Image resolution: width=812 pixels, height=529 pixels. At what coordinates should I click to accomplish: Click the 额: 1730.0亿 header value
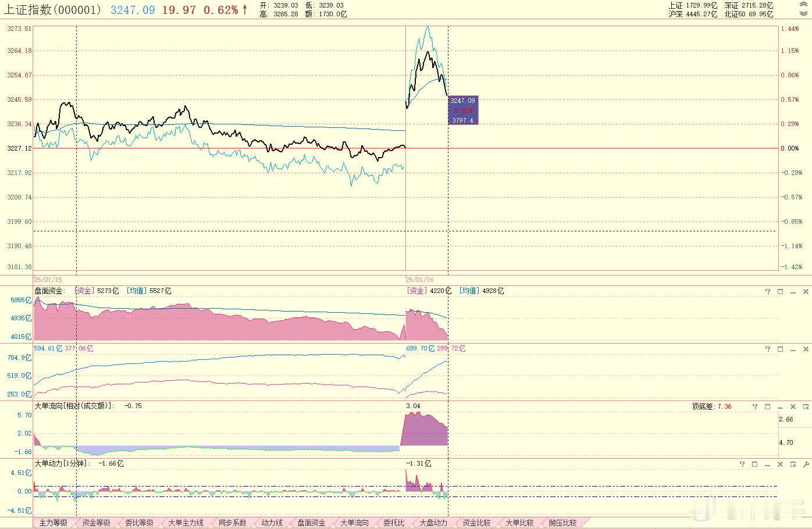point(326,14)
